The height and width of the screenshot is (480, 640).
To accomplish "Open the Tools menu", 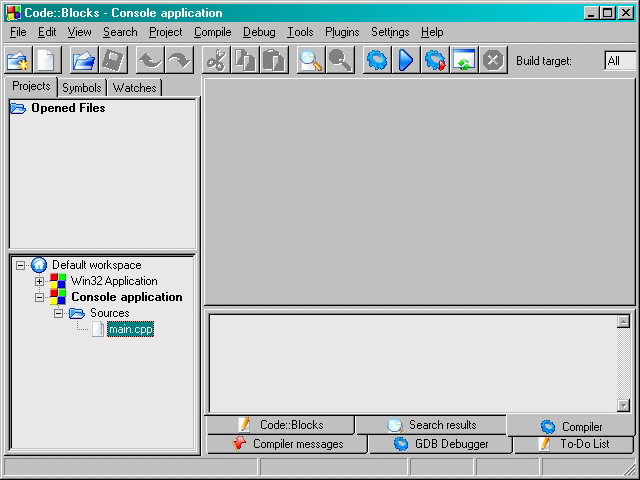I will [300, 32].
